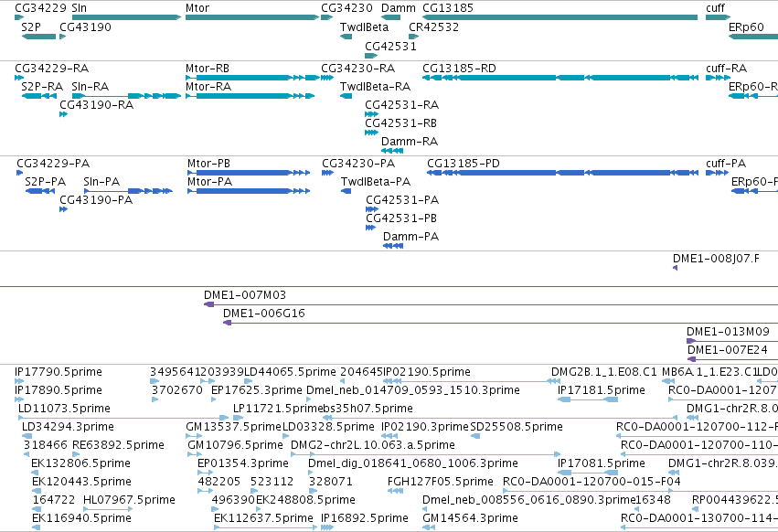This screenshot has width=778, height=532.
Task: Click the CG34229-PA label
Action: [53, 164]
